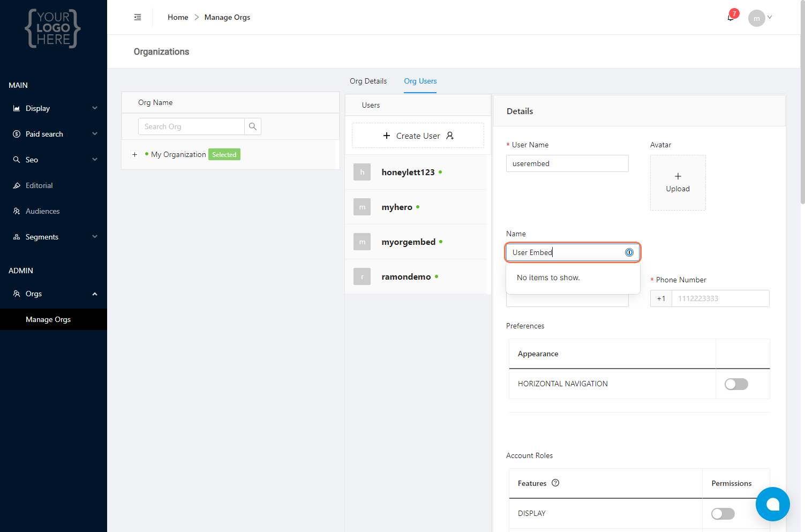805x532 pixels.
Task: Select the Org Users tab
Action: click(420, 81)
